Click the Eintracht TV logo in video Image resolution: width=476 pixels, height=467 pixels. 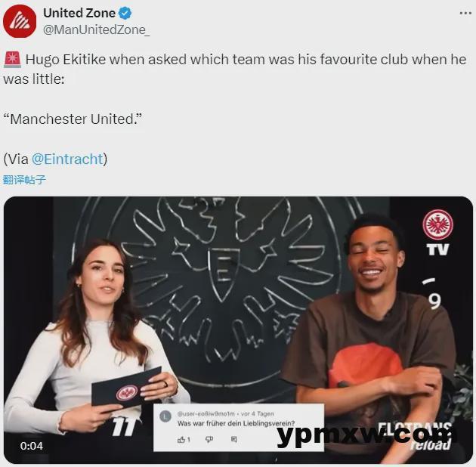click(437, 232)
